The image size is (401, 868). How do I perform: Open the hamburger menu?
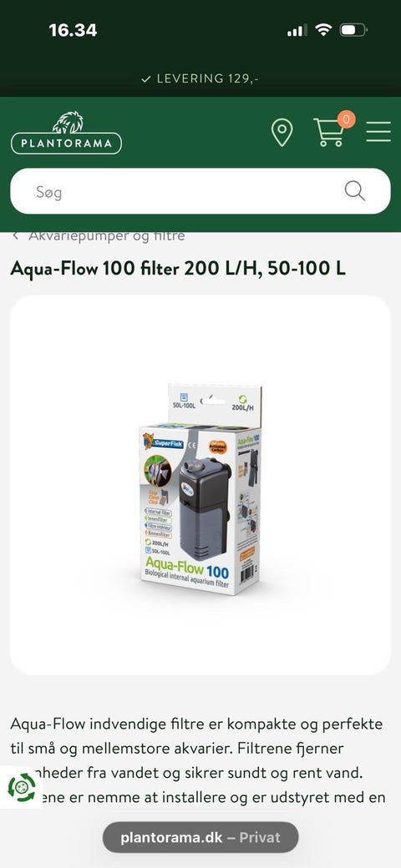pyautogui.click(x=378, y=132)
